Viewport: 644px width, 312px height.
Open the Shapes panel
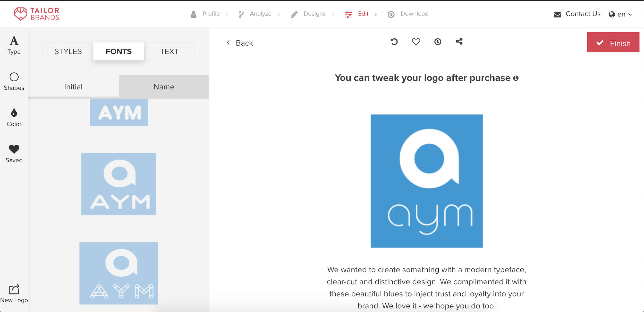(x=14, y=81)
